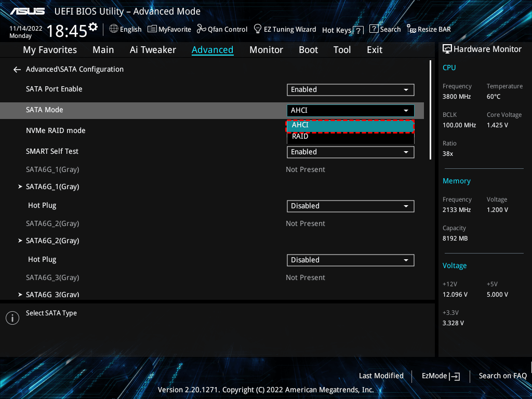This screenshot has width=532, height=399.
Task: Open Qfan Control fan icon
Action: 201,29
